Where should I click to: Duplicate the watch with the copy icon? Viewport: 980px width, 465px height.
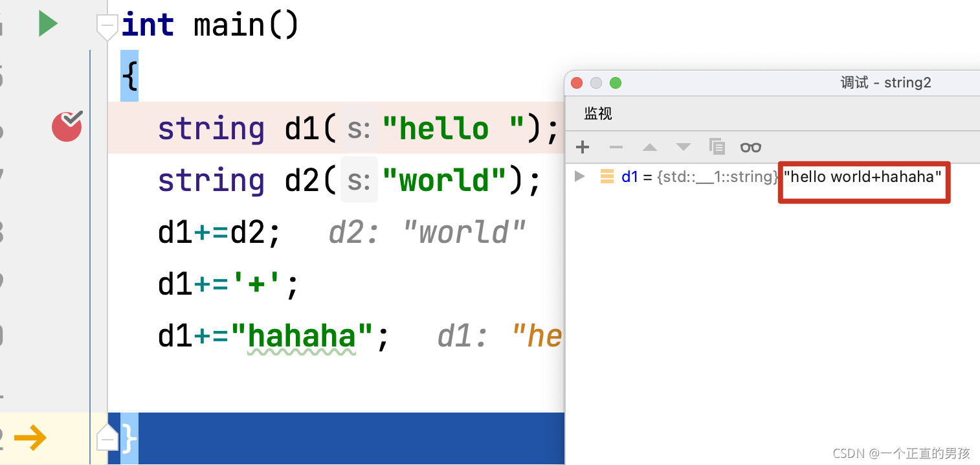717,147
